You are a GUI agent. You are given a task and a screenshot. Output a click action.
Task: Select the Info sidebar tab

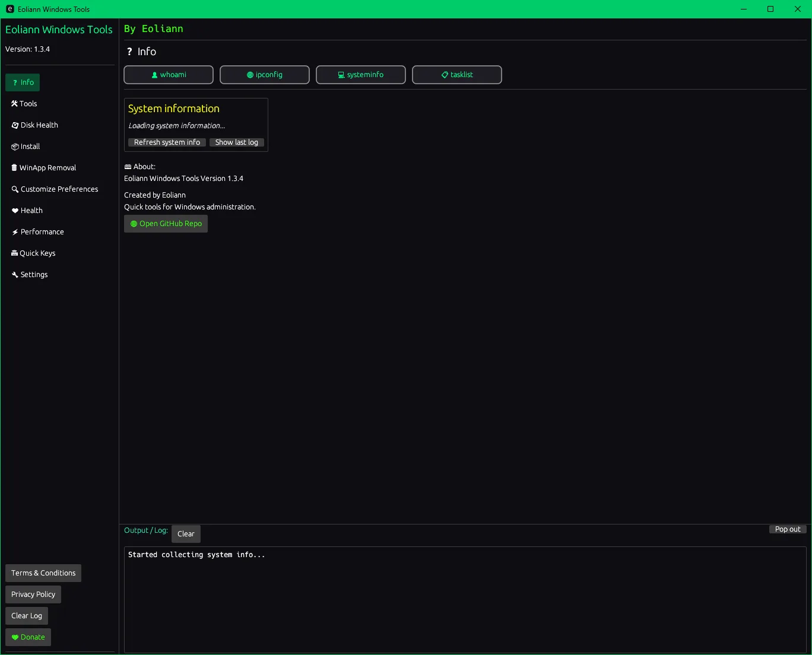click(23, 82)
